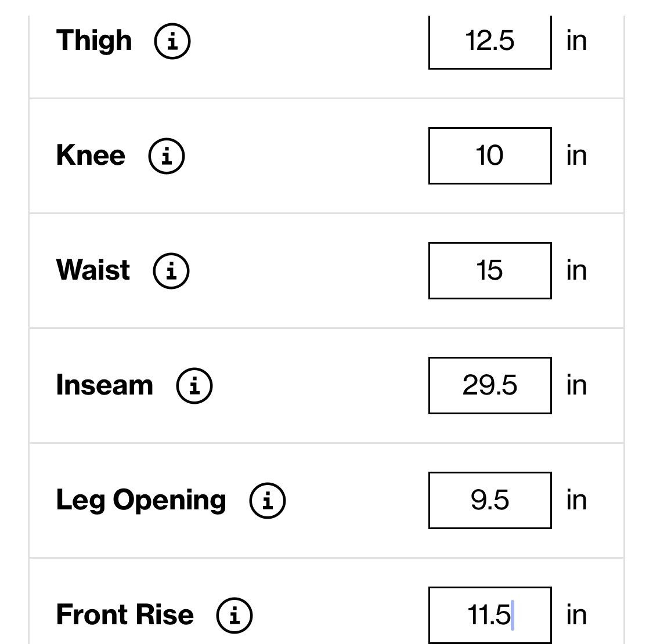Click the Front Rise label
Image resolution: width=653 pixels, height=644 pixels.
pos(125,614)
